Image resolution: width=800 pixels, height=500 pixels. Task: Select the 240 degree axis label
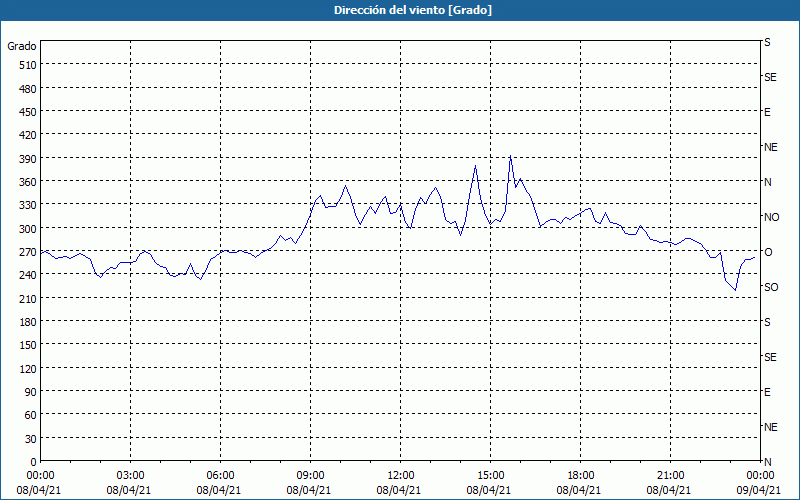pyautogui.click(x=28, y=275)
